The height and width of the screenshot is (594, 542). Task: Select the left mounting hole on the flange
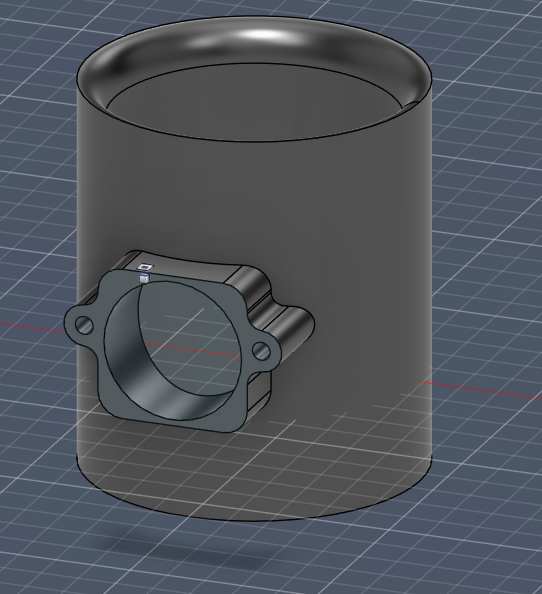(x=84, y=325)
